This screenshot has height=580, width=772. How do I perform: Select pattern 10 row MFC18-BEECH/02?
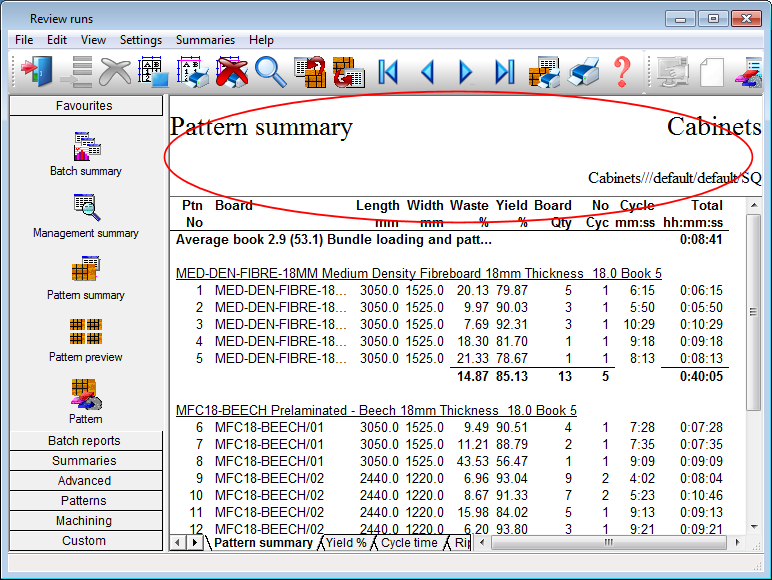click(451, 495)
